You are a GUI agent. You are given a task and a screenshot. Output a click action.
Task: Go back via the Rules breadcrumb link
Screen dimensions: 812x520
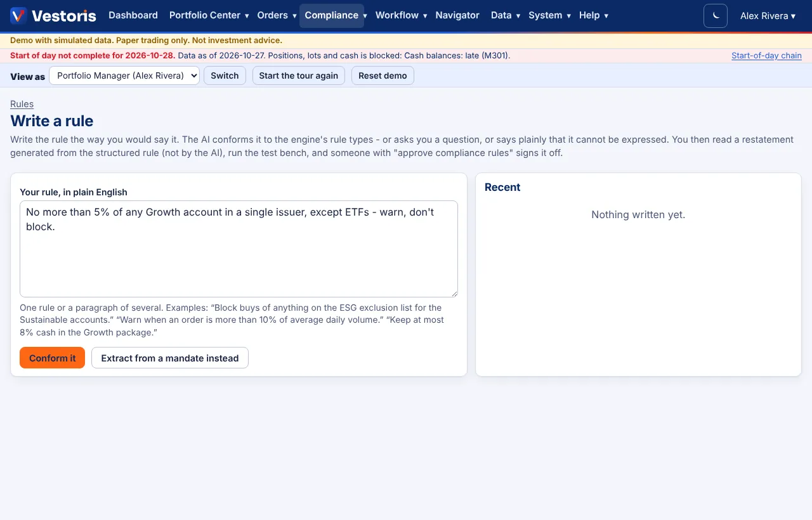click(22, 104)
